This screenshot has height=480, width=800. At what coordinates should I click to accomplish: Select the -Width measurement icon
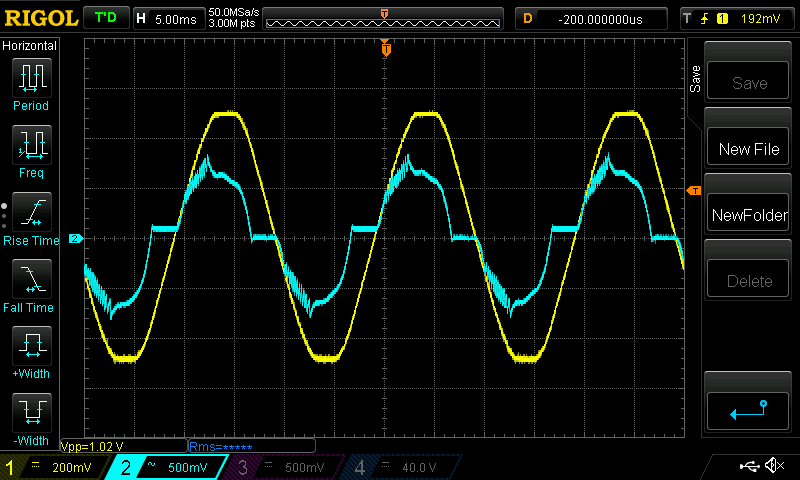[x=31, y=414]
